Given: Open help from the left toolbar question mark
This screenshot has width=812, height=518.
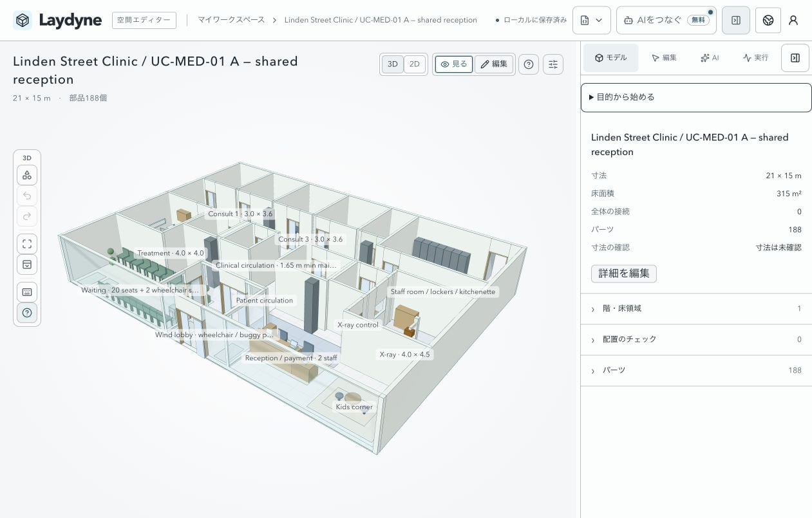Looking at the screenshot, I should 27,313.
